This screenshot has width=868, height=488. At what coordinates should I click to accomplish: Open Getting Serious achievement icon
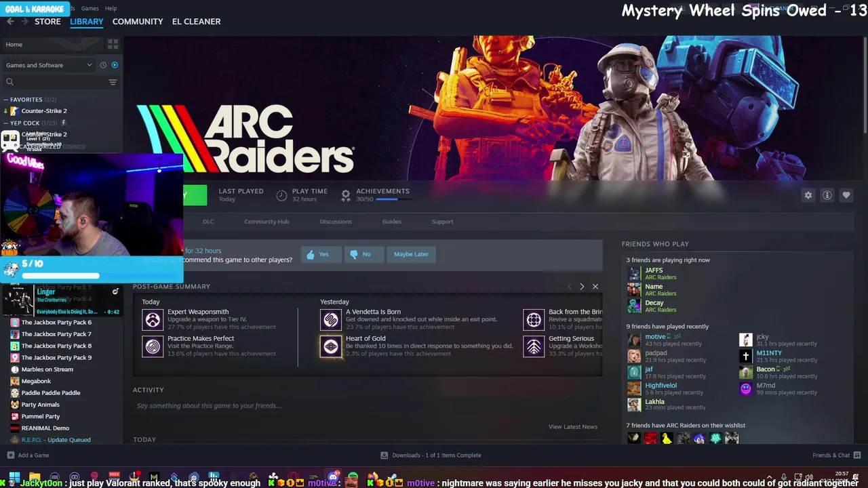[x=534, y=346]
